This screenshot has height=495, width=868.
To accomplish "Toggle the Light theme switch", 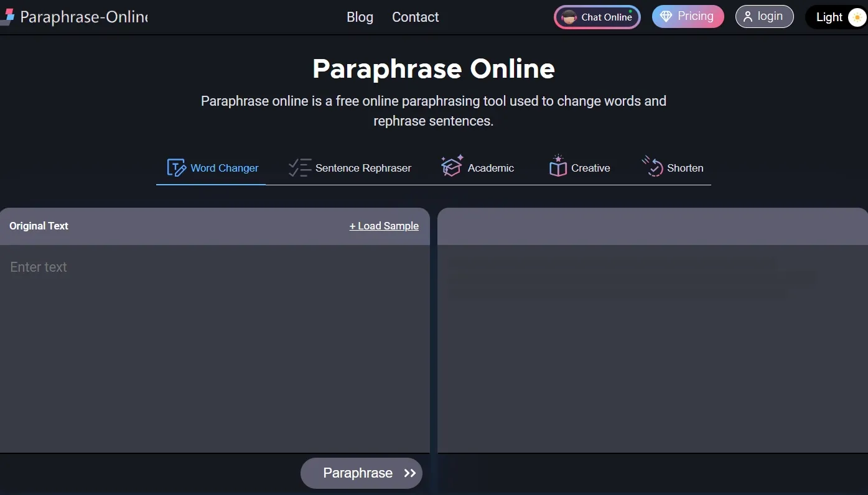I will click(836, 17).
